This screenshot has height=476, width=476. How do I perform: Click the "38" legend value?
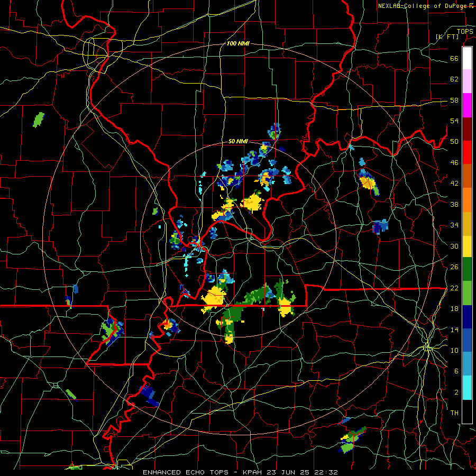[x=454, y=204]
